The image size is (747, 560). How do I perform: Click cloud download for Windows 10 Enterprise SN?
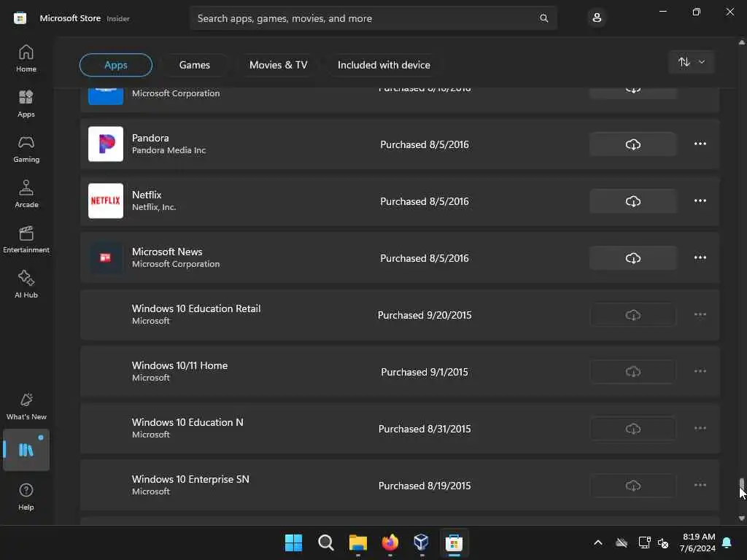point(632,485)
